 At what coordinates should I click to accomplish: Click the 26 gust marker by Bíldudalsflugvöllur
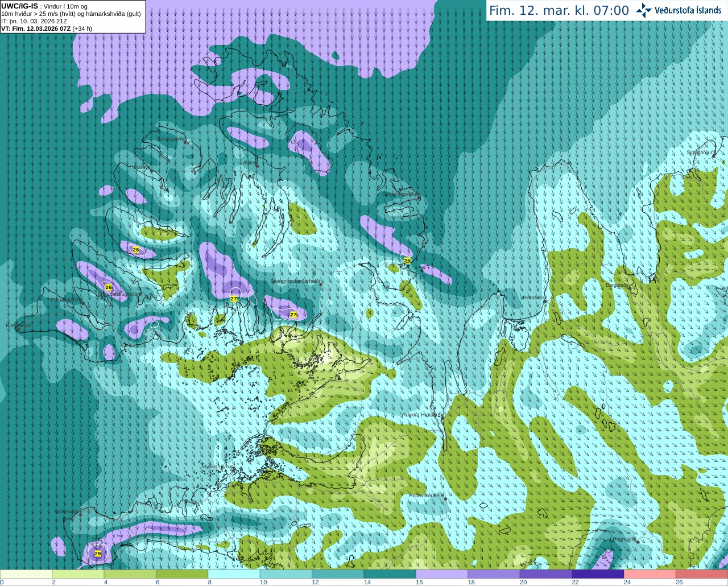tap(109, 287)
